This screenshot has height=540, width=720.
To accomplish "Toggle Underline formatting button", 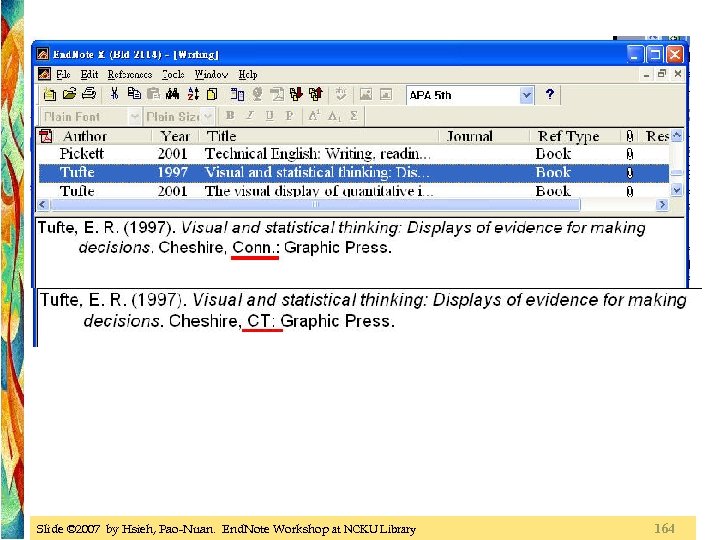I will click(270, 116).
